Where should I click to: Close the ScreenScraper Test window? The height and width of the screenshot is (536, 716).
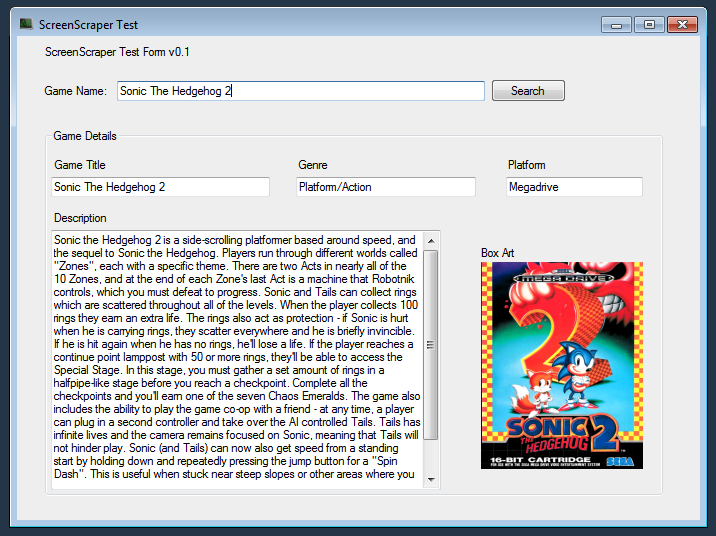click(682, 25)
